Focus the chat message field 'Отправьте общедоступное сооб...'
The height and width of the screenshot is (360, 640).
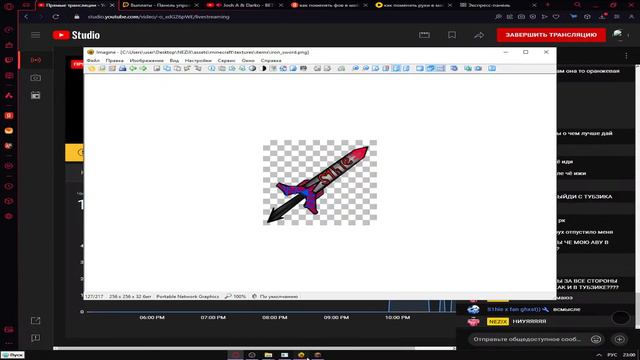click(x=527, y=339)
